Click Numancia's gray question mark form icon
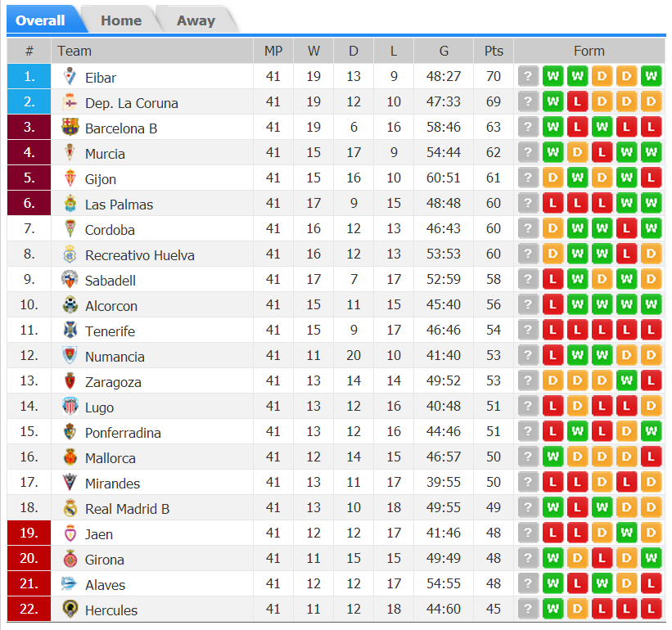Viewport: 672px width, 630px height. pyautogui.click(x=528, y=356)
